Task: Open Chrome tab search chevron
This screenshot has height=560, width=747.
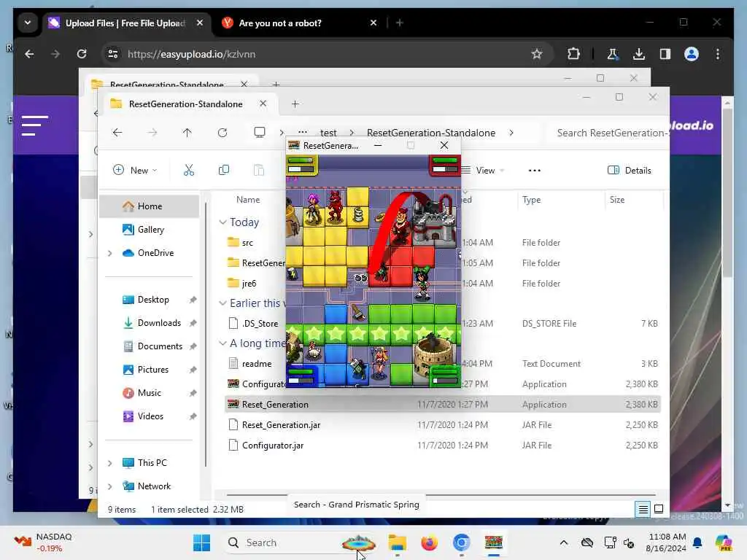Action: (x=28, y=23)
